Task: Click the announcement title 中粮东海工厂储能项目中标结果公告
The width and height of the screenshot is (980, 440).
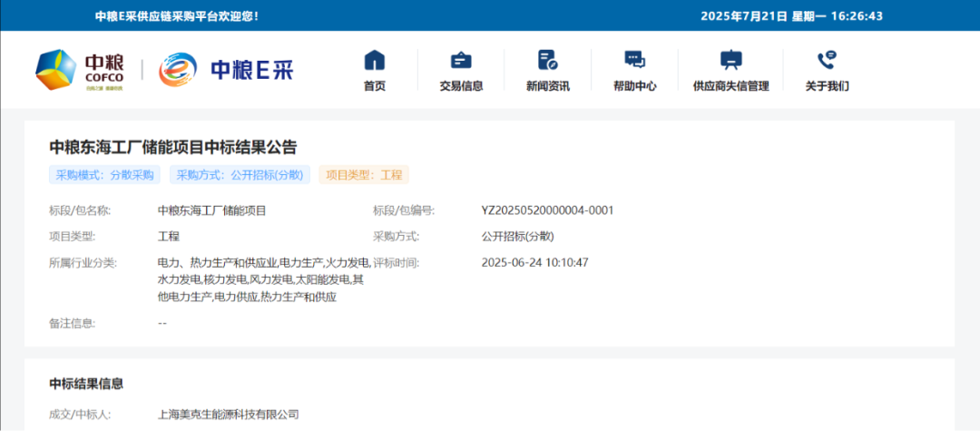Action: (x=173, y=147)
